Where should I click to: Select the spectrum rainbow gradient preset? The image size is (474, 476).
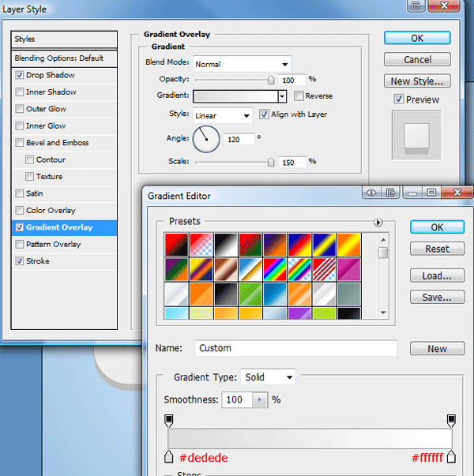(x=275, y=269)
